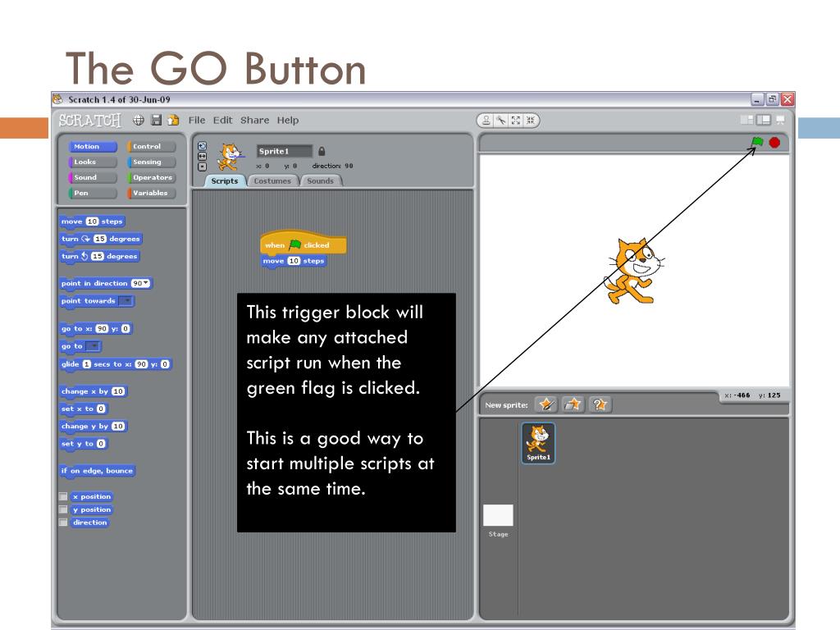Click the 'change y by 10' block
840x630 pixels.
(94, 427)
